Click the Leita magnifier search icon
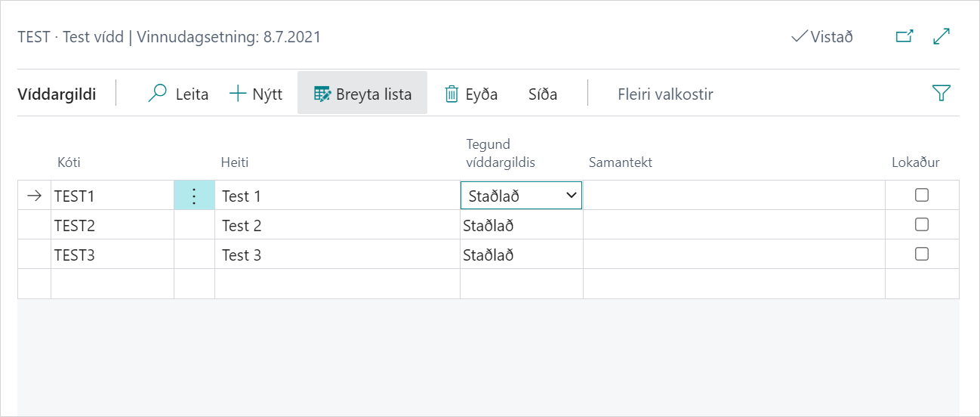The width and height of the screenshot is (980, 417). click(158, 94)
